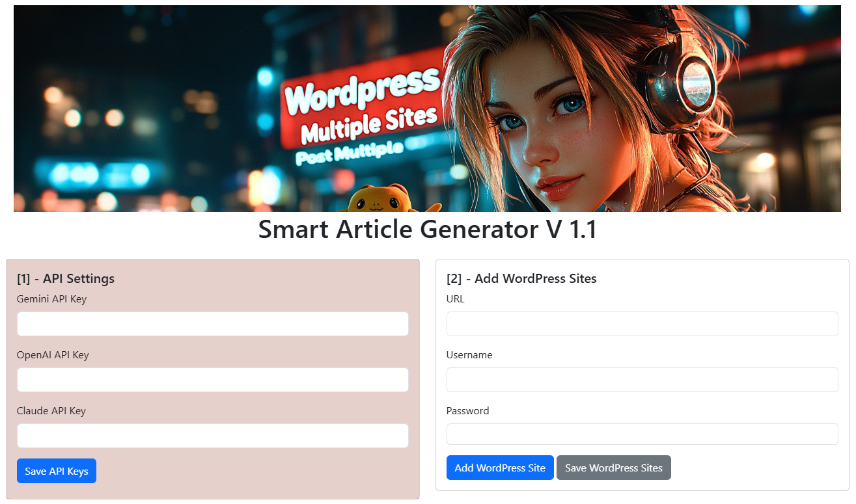Click the "OpenAI API Key" label
Image resolution: width=856 pixels, height=504 pixels.
tap(53, 355)
